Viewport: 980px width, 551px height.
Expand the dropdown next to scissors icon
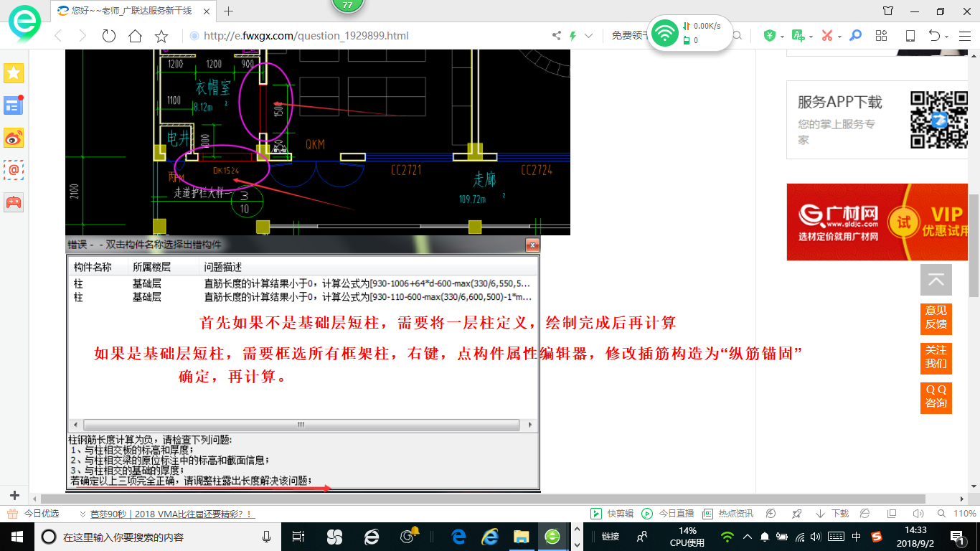point(839,37)
